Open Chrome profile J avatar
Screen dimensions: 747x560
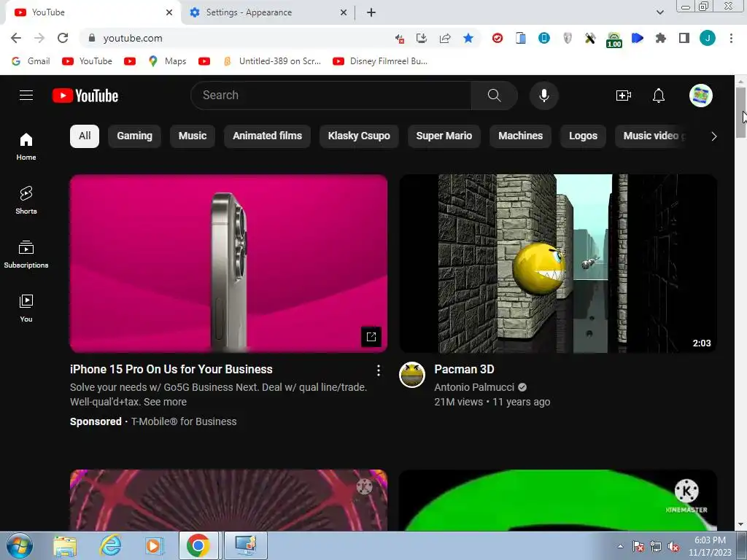point(708,38)
